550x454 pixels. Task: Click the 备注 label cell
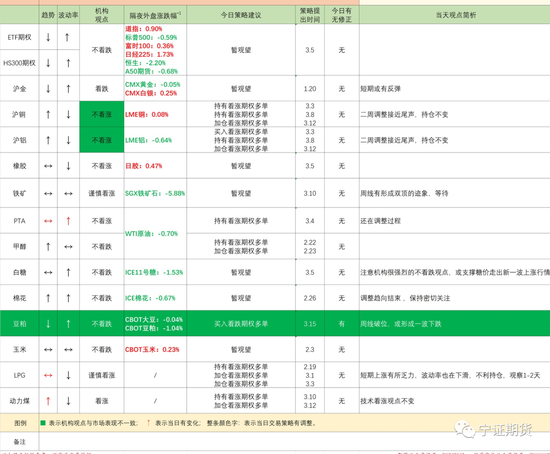20,442
